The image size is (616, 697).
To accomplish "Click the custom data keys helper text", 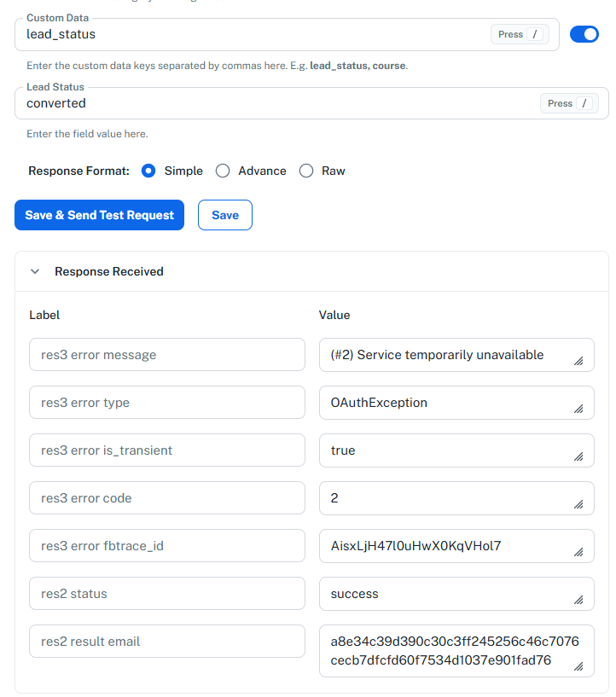I will coord(217,66).
